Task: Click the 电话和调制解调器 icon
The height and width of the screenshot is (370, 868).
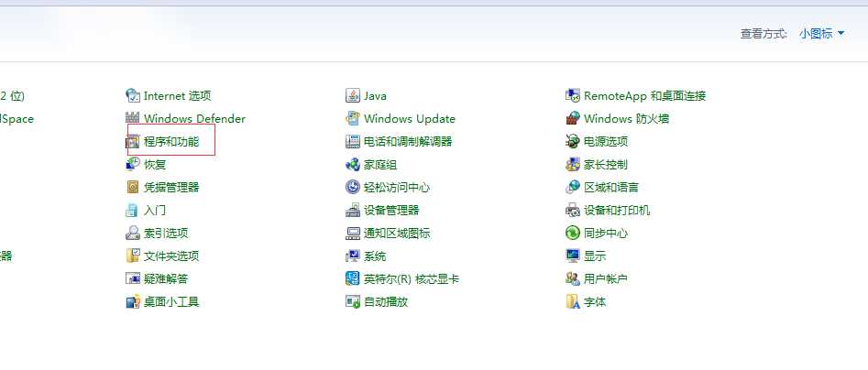Action: click(353, 142)
